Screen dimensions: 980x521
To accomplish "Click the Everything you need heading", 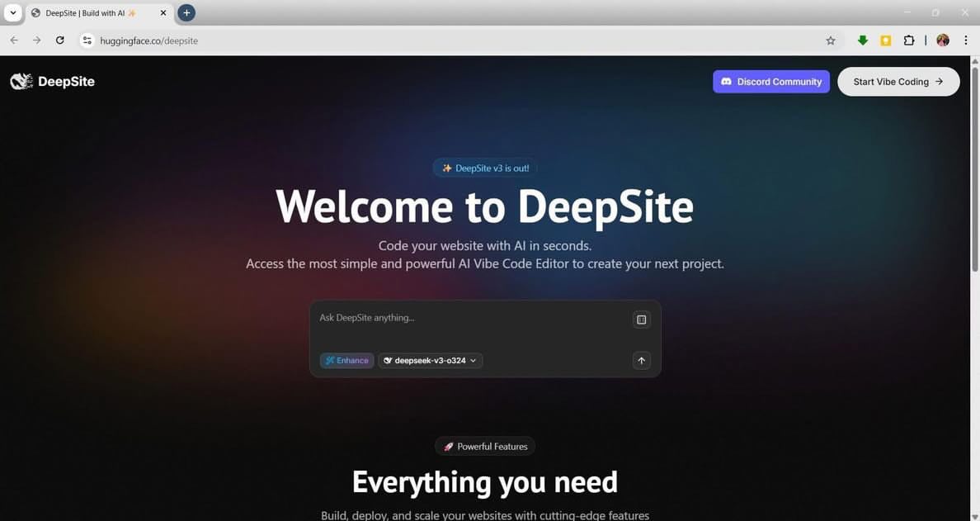I will coord(485,482).
